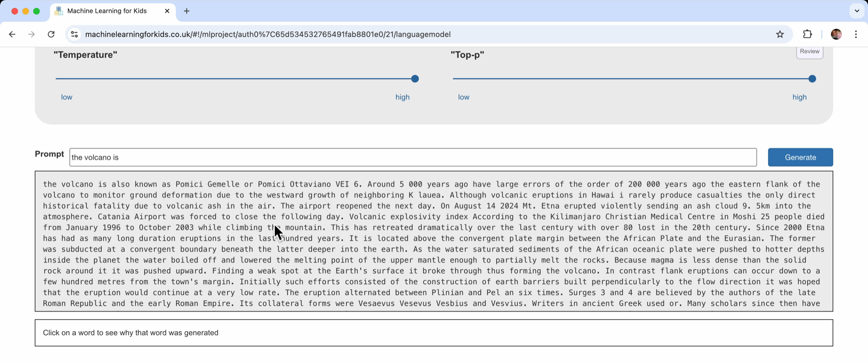Click the Top-p slider handle
Viewport: 868px width, 363px height.
coord(812,79)
